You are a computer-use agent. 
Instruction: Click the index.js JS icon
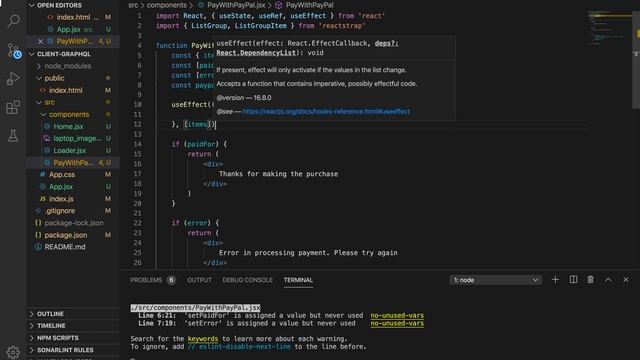click(x=42, y=199)
